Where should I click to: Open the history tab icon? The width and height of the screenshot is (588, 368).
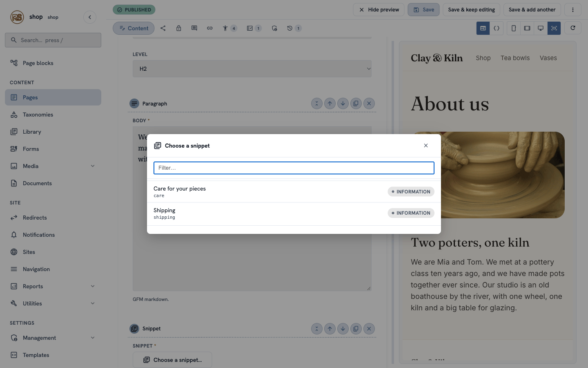tap(294, 28)
